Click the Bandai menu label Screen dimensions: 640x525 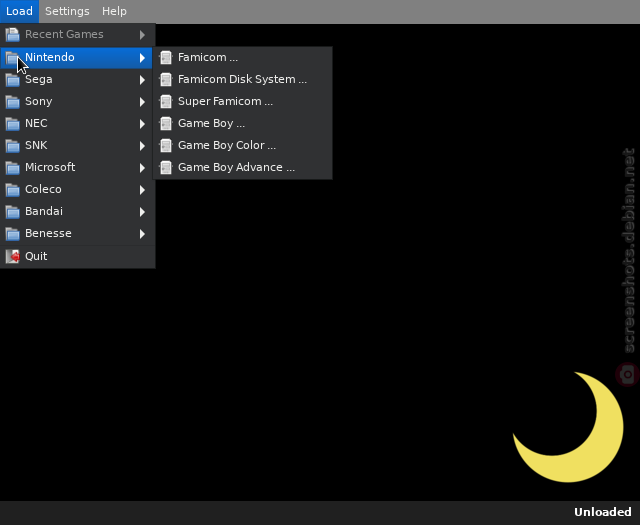pyautogui.click(x=44, y=211)
